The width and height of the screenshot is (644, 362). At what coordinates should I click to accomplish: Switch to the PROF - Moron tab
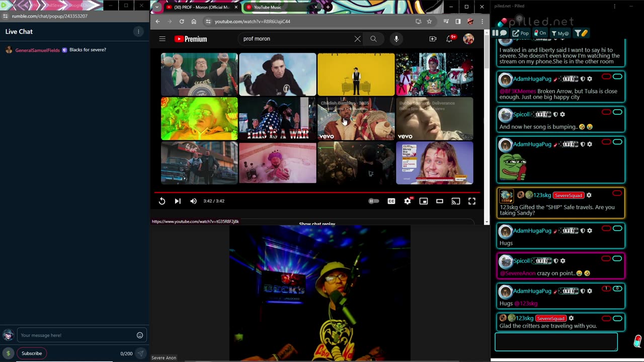click(201, 7)
